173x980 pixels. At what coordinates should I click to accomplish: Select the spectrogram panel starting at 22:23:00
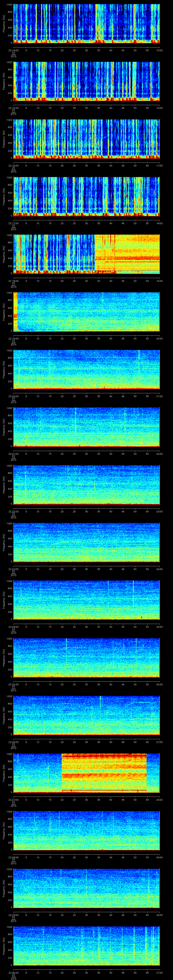pyautogui.click(x=87, y=543)
